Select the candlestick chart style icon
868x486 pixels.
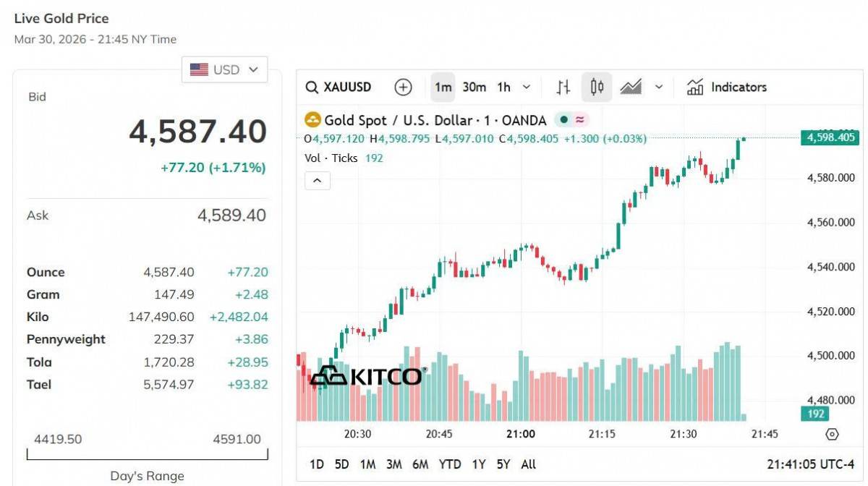597,88
